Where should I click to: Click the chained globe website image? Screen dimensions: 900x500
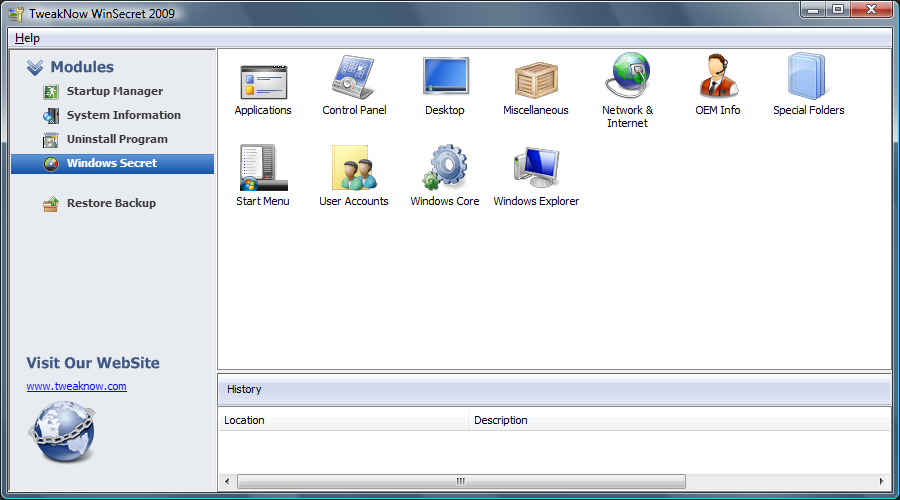tap(62, 432)
